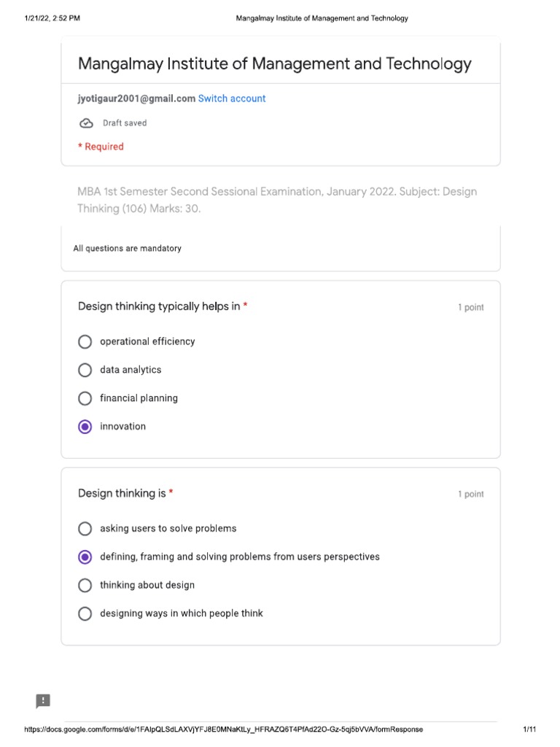Select the 'data analytics' radio option
The image size is (560, 747).
[x=85, y=370]
